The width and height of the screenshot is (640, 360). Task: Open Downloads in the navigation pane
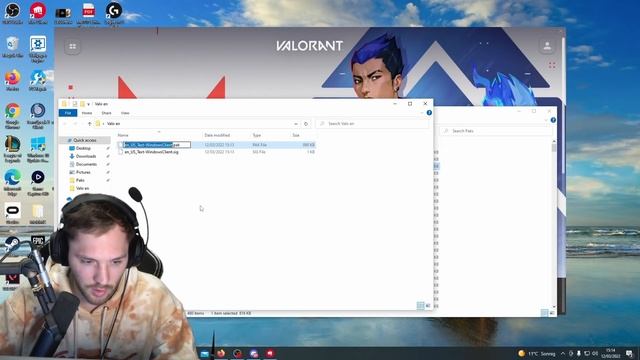[86, 156]
